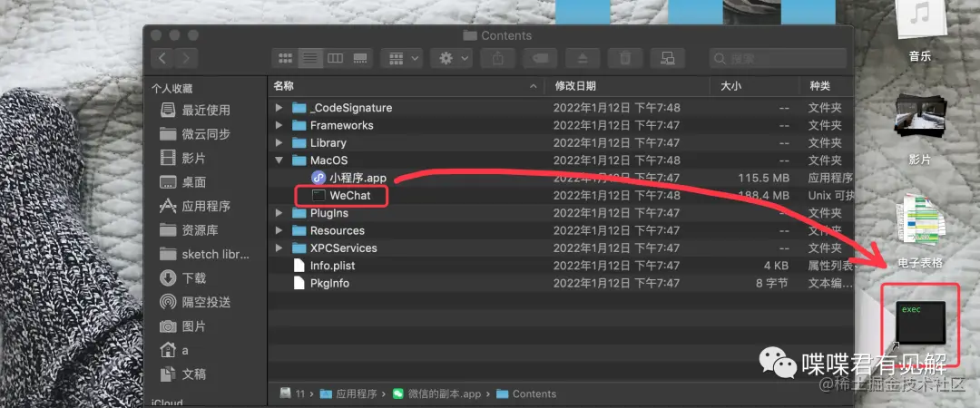980x408 pixels.
Task: Open 桌面 in the sidebar
Action: tap(183, 182)
